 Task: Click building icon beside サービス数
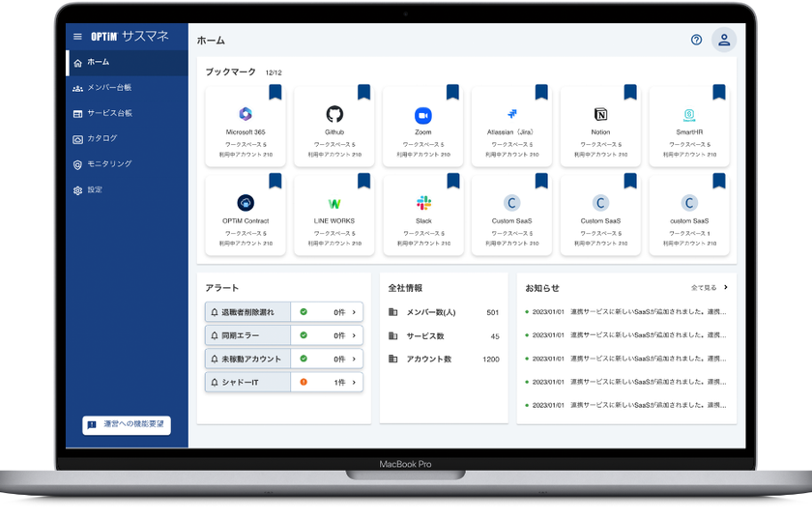coord(393,336)
